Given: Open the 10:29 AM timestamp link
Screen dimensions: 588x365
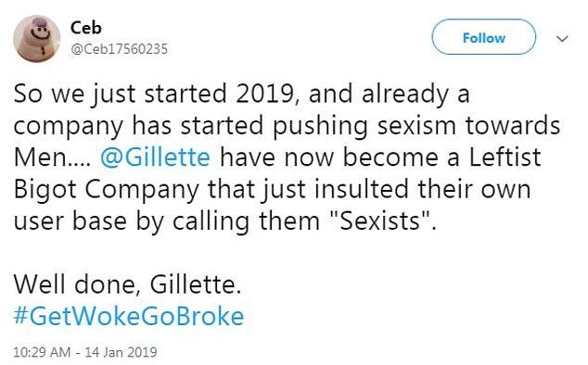Looking at the screenshot, I should 42,352.
